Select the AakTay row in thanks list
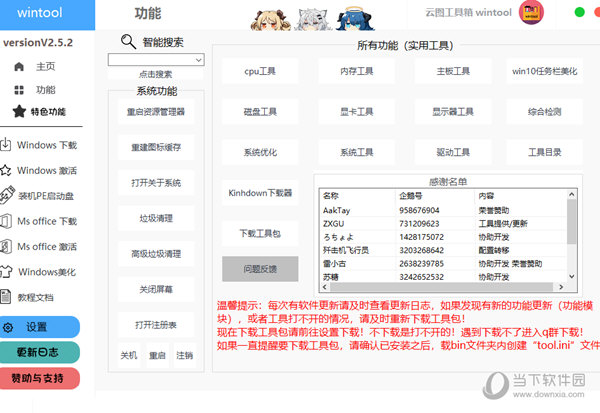Image resolution: width=600 pixels, height=413 pixels. 444,210
